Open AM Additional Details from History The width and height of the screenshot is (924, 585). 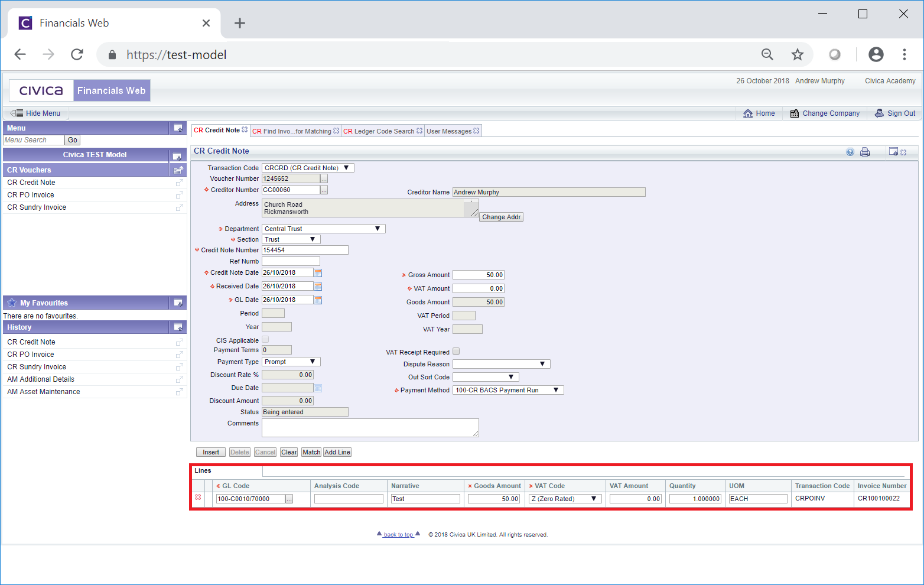[41, 379]
